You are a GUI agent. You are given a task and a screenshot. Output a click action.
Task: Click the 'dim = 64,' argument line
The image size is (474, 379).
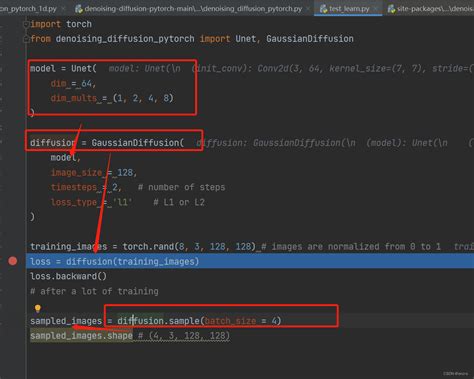coord(73,84)
